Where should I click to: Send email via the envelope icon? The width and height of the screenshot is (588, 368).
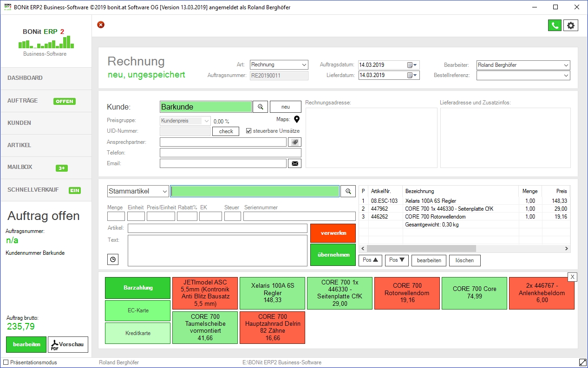[x=294, y=163]
